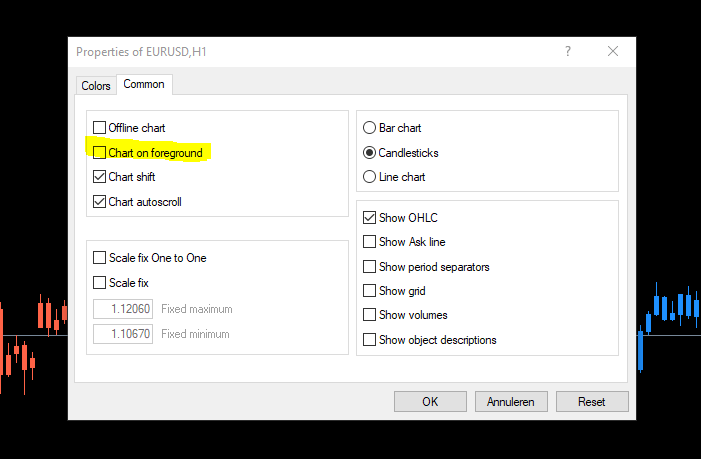The image size is (701, 459).
Task: Tick the Scale fix checkbox
Action: [x=100, y=283]
